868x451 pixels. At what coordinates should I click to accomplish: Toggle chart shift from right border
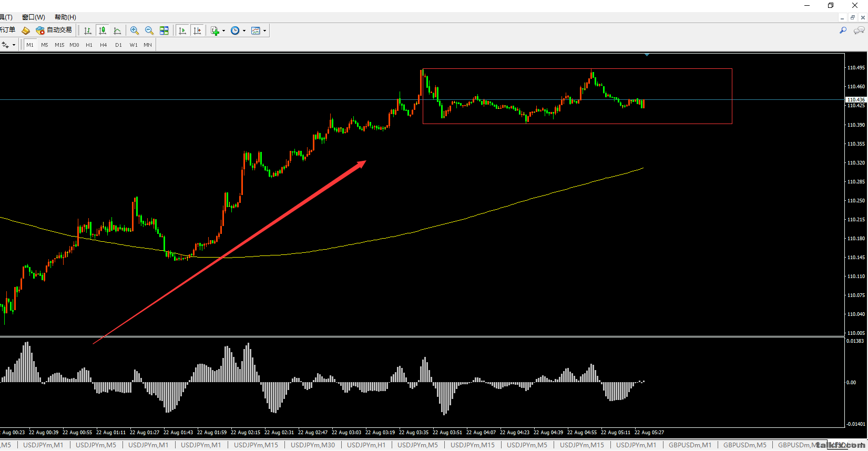[197, 30]
